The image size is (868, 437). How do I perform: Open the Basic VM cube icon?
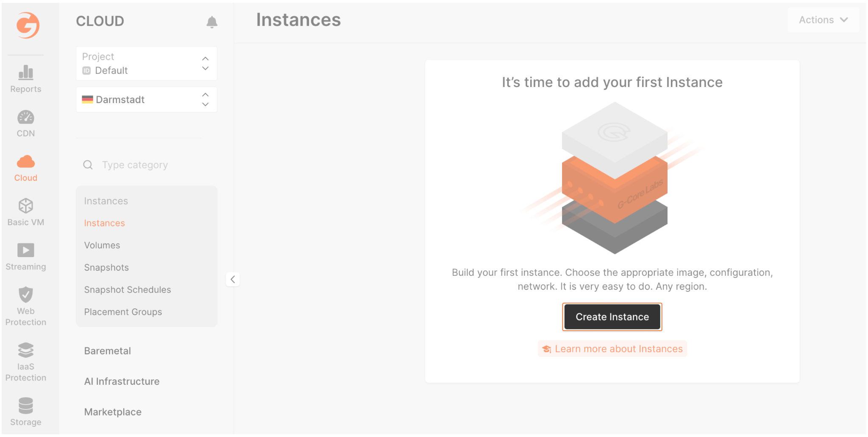(26, 206)
